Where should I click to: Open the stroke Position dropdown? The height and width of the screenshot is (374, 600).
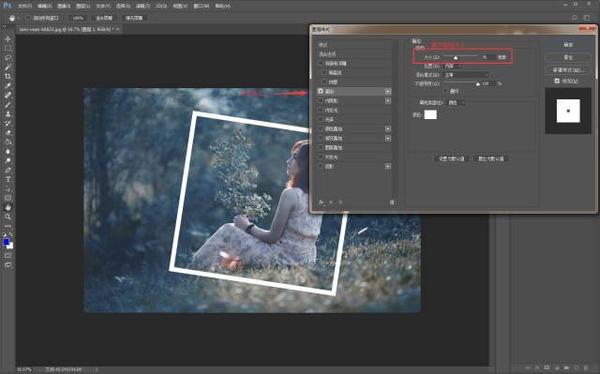[x=453, y=66]
